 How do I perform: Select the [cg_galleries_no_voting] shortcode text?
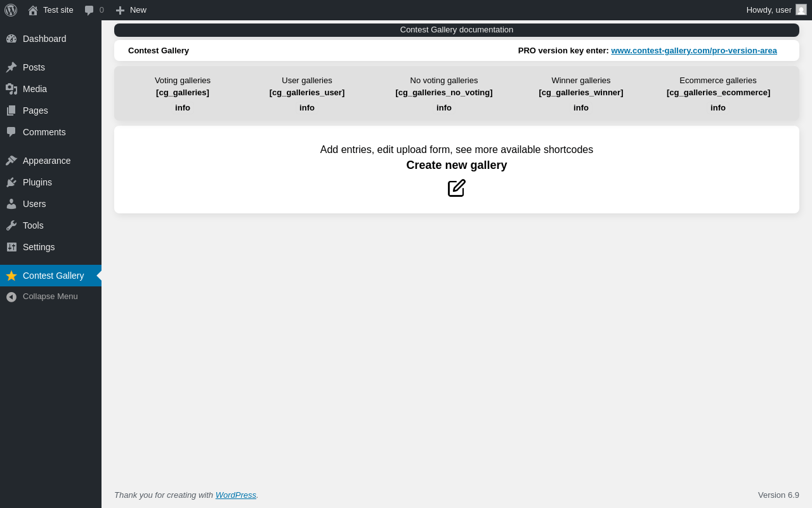click(444, 93)
